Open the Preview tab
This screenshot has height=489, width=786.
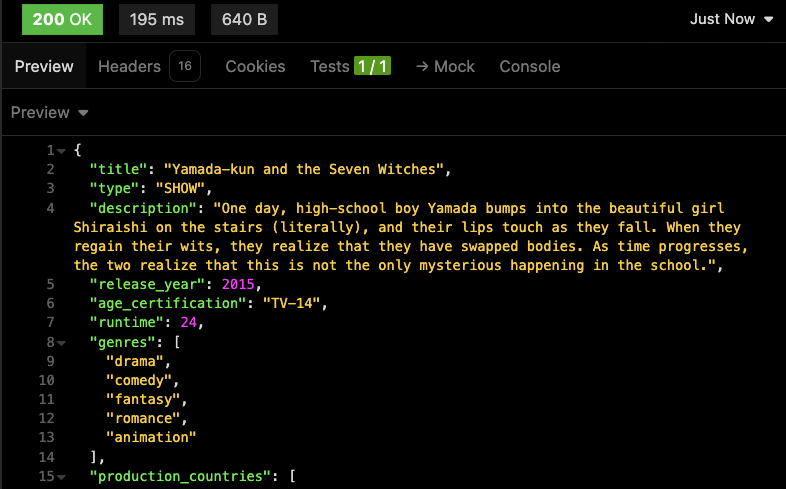coord(44,66)
